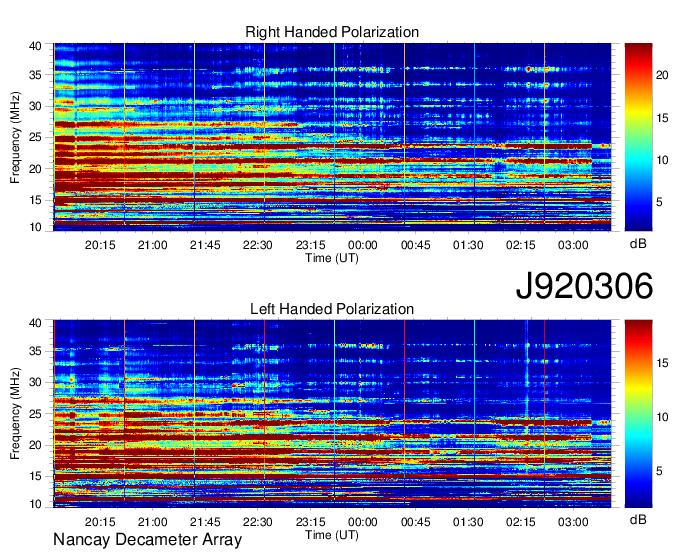Click the "23:15" time tick on the Left Handed plot
Image resolution: width=680 pixels, height=552 pixels.
pos(311,522)
